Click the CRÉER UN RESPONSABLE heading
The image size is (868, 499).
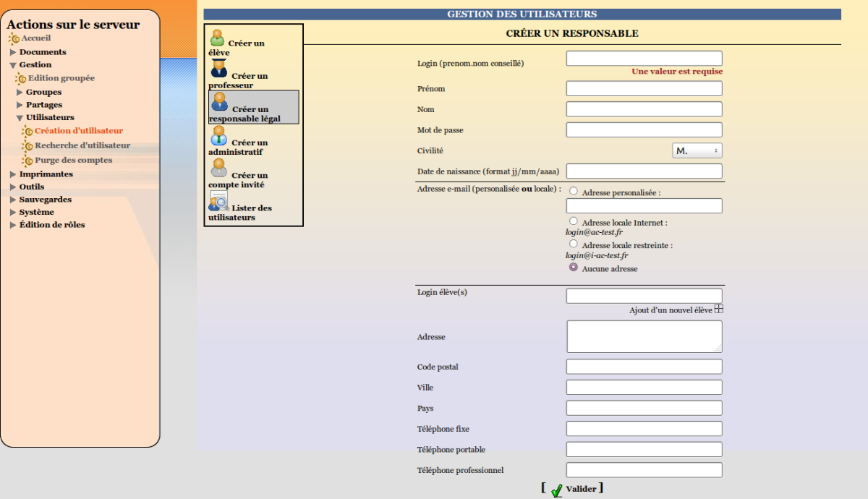tap(572, 33)
